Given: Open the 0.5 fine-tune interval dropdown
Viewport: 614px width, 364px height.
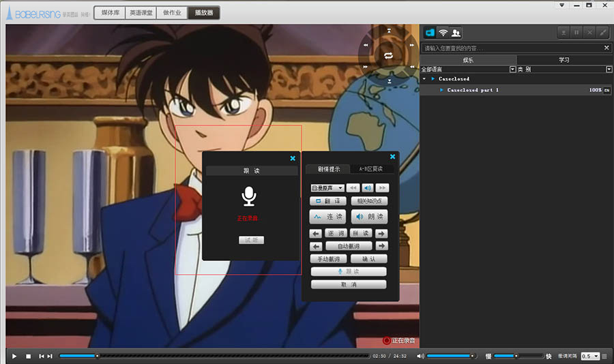Looking at the screenshot, I should pyautogui.click(x=590, y=357).
